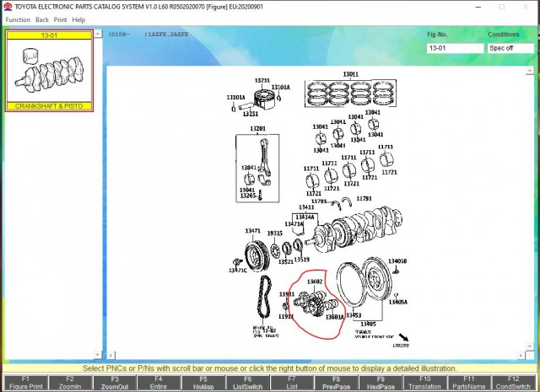Image resolution: width=540 pixels, height=392 pixels.
Task: Select PNC 13602 label
Action: [x=315, y=282]
